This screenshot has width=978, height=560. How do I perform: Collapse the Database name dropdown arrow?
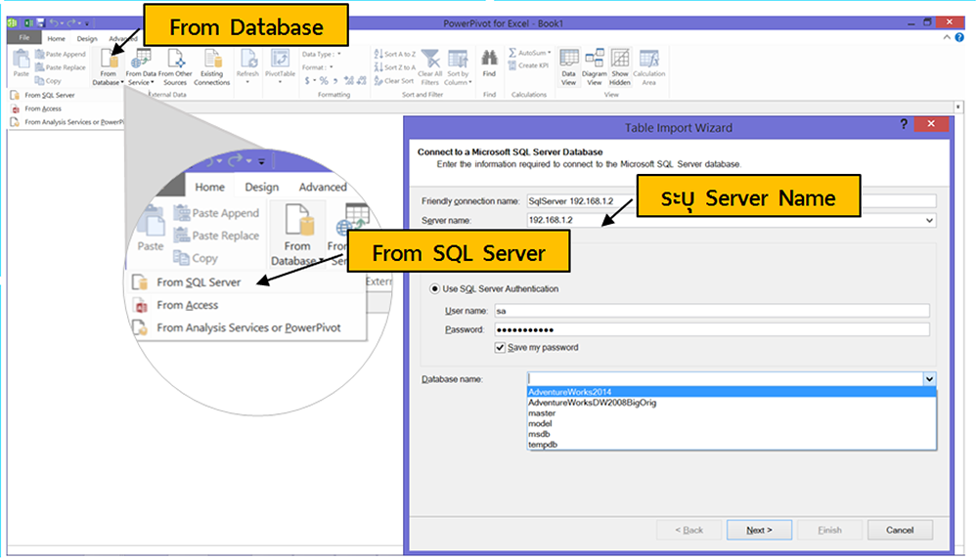tap(929, 379)
